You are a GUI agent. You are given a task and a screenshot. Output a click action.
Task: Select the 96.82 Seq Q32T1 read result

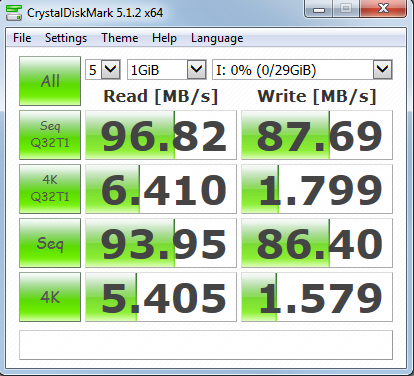pos(161,135)
